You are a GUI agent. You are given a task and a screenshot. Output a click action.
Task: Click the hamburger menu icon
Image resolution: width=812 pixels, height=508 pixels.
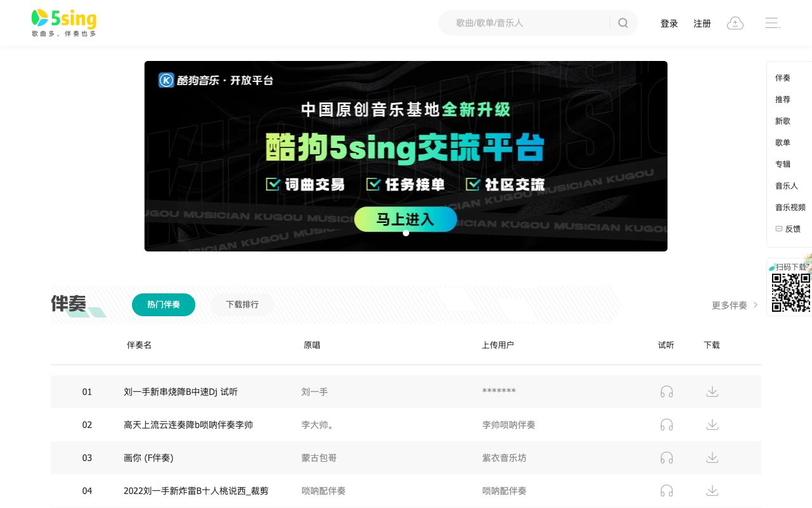(771, 22)
